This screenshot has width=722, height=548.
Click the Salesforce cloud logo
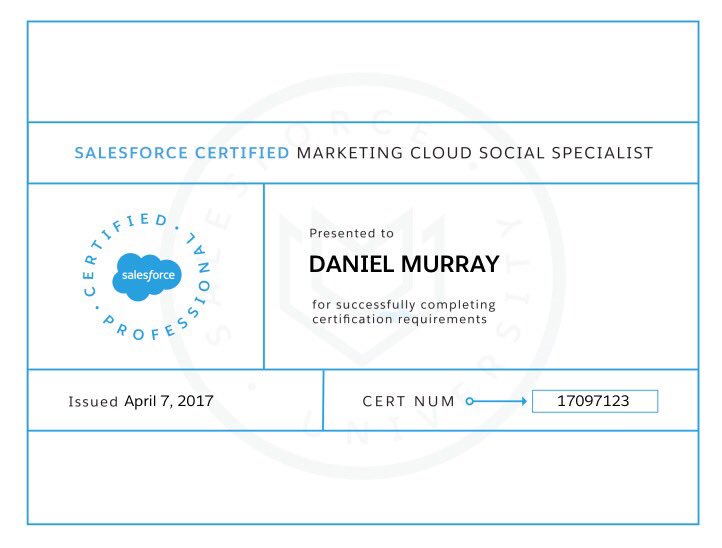[147, 276]
